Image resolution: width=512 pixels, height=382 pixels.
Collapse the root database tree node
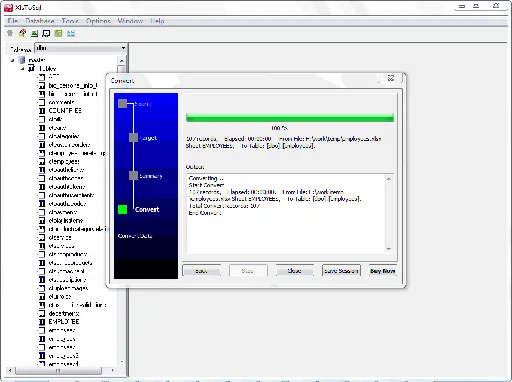[x=13, y=60]
